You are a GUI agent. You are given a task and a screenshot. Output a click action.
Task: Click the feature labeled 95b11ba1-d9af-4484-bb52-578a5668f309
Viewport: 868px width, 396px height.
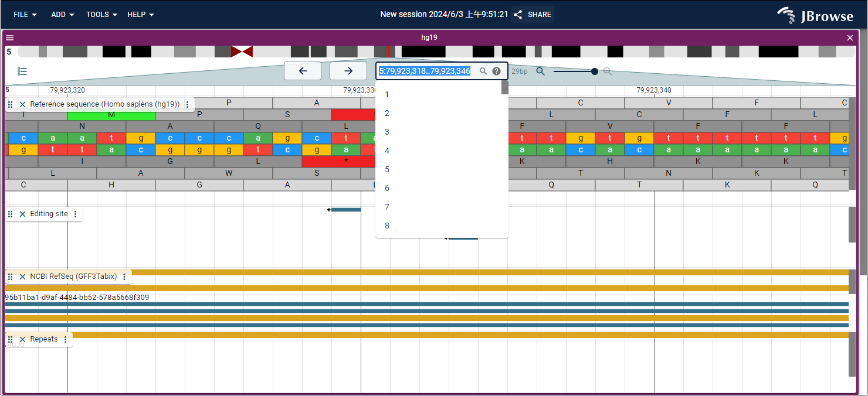[77, 298]
